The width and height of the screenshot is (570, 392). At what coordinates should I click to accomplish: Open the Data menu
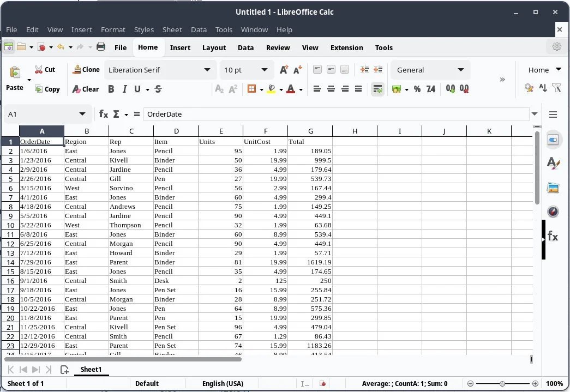coord(199,29)
